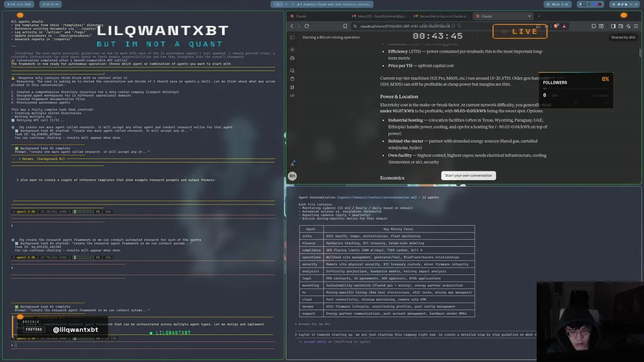Click the Hermes (background #1) label
The height and width of the screenshot is (362, 644).
pyautogui.click(x=41, y=159)
